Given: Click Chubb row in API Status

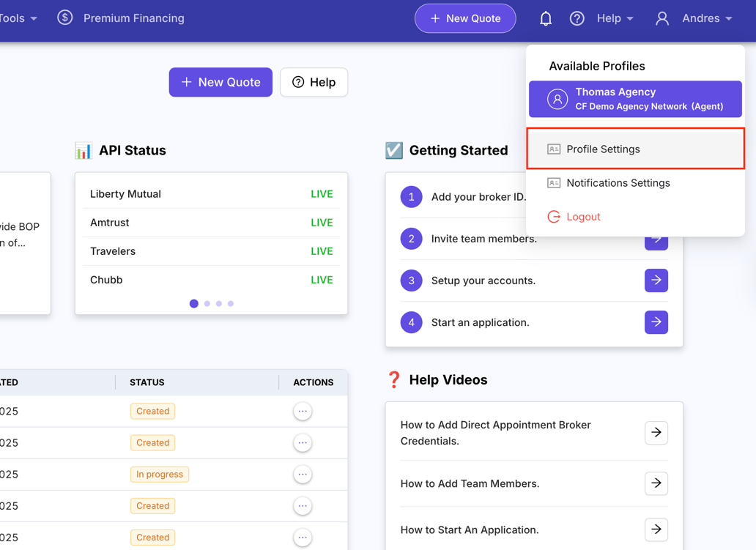Looking at the screenshot, I should pos(211,280).
